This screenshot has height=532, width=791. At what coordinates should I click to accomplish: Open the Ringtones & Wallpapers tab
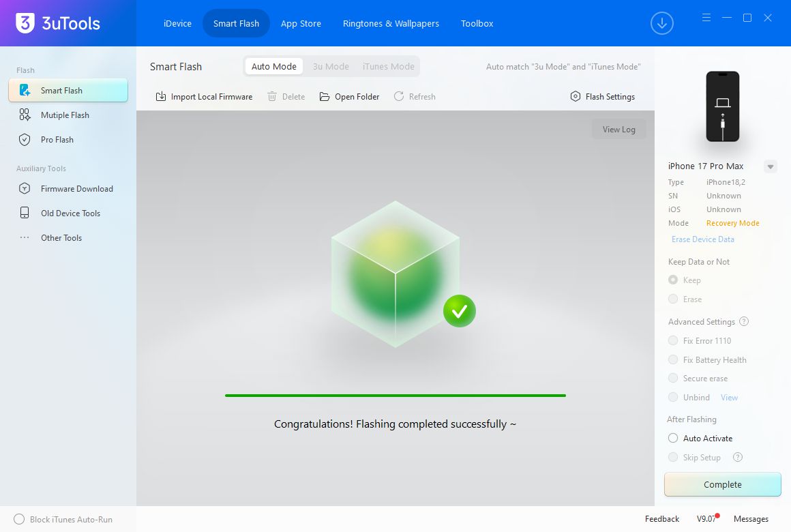coord(391,23)
